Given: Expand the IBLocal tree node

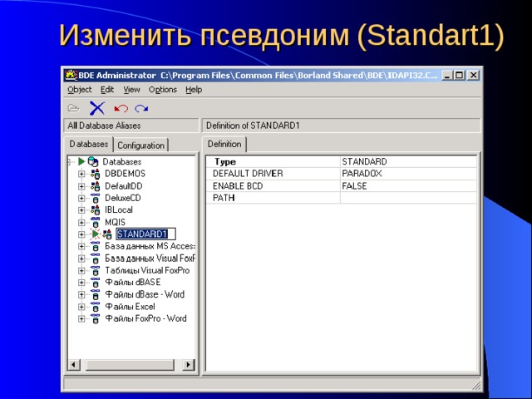Looking at the screenshot, I should click(81, 210).
